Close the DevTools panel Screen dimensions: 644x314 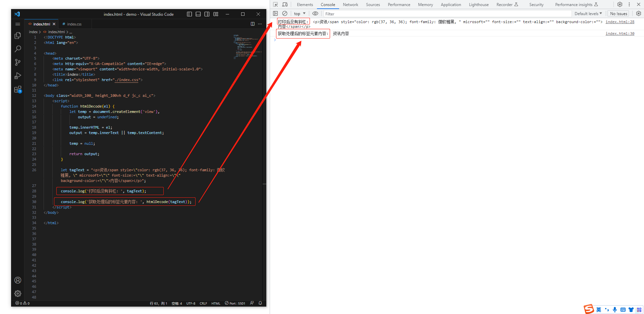tap(639, 4)
